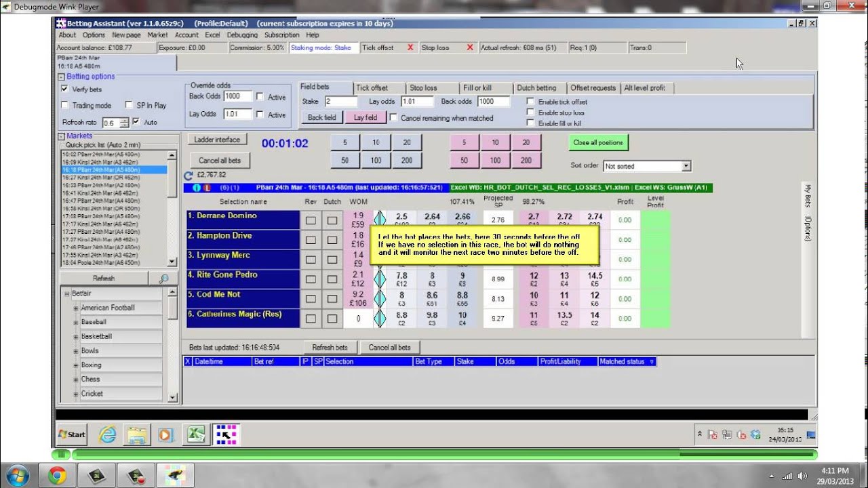Click the Refresh bets button
Image resolution: width=868 pixels, height=488 pixels.
[330, 347]
